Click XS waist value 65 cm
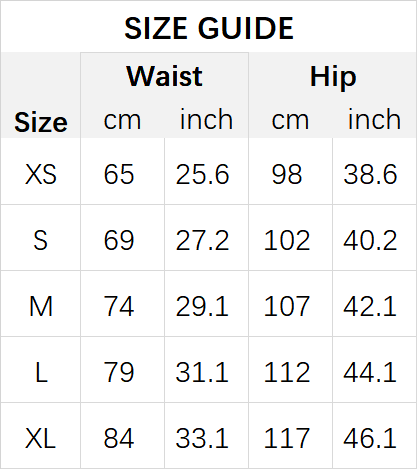The width and height of the screenshot is (417, 469). [x=119, y=174]
